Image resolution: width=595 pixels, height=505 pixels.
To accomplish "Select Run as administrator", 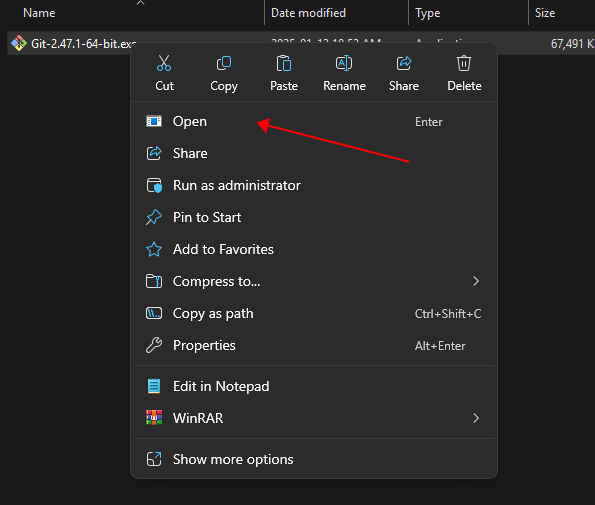I will [x=314, y=186].
